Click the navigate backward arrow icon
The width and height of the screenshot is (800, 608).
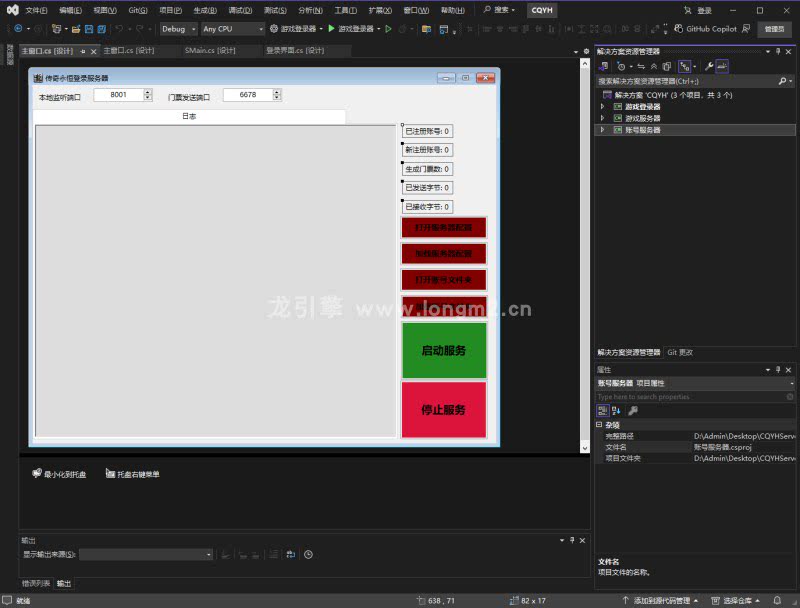pos(18,29)
